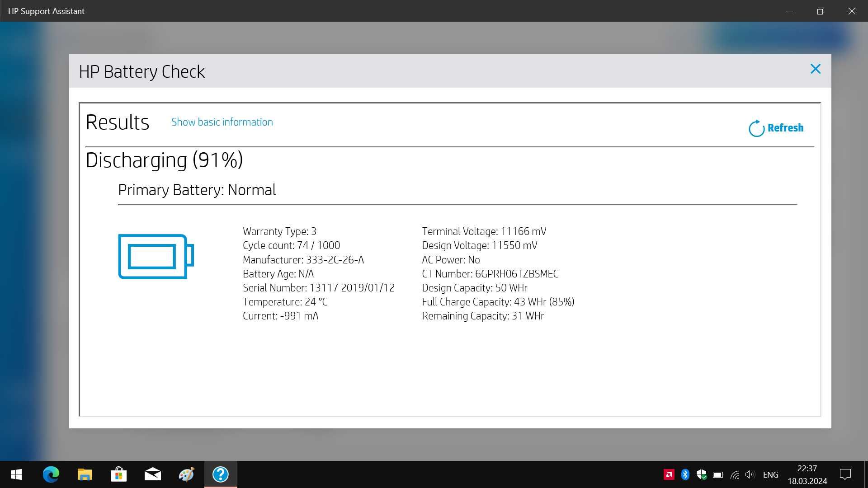868x488 pixels.
Task: Click the Store app icon in taskbar
Action: [x=118, y=474]
